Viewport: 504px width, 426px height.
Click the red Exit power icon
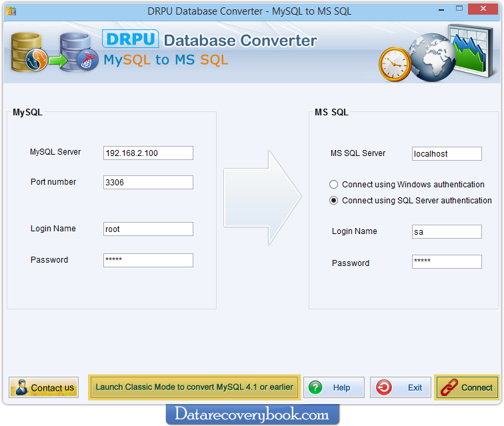[x=384, y=387]
